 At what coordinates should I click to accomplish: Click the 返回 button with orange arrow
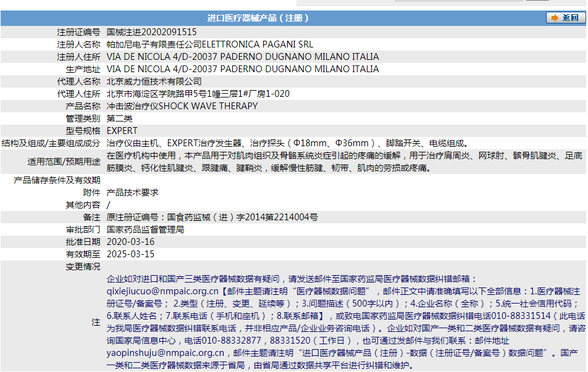pos(566,18)
